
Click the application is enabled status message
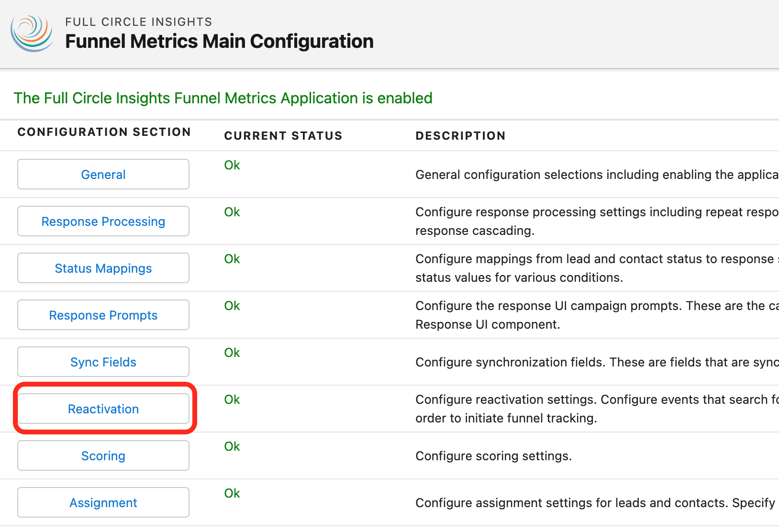pos(223,98)
